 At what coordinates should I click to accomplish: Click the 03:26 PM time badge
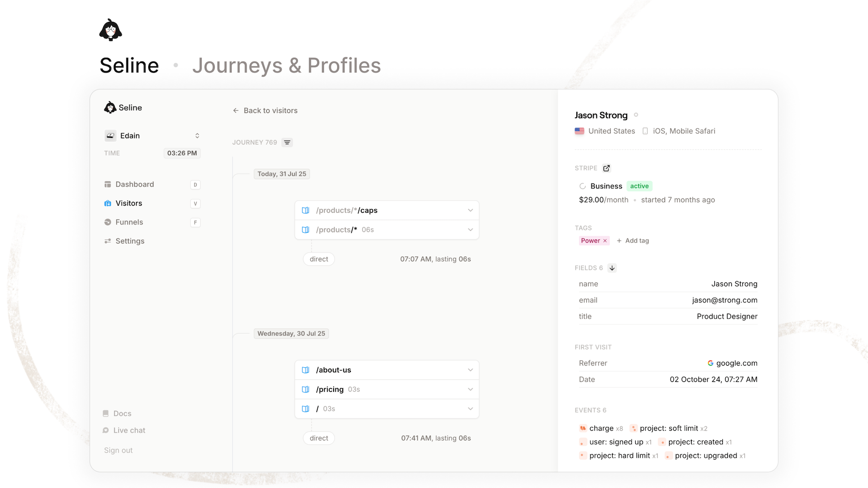click(182, 153)
